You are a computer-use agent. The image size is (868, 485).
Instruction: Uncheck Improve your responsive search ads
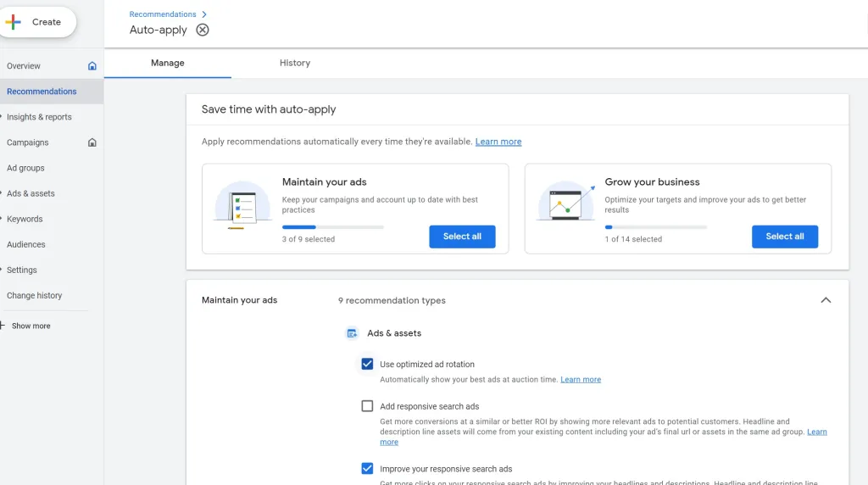click(x=367, y=468)
